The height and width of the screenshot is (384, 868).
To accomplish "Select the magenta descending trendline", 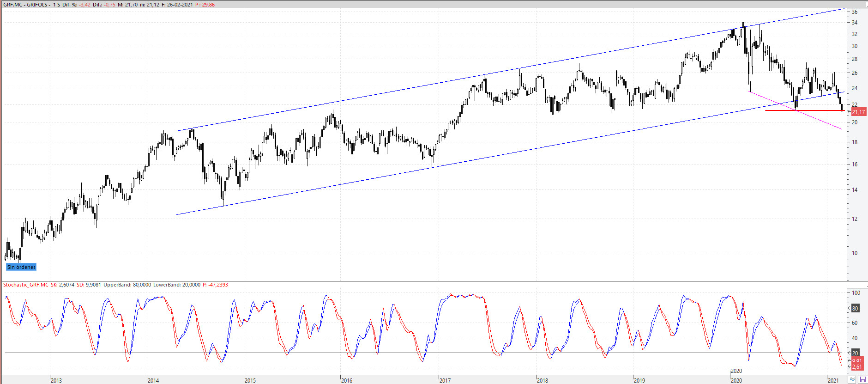I will [822, 121].
